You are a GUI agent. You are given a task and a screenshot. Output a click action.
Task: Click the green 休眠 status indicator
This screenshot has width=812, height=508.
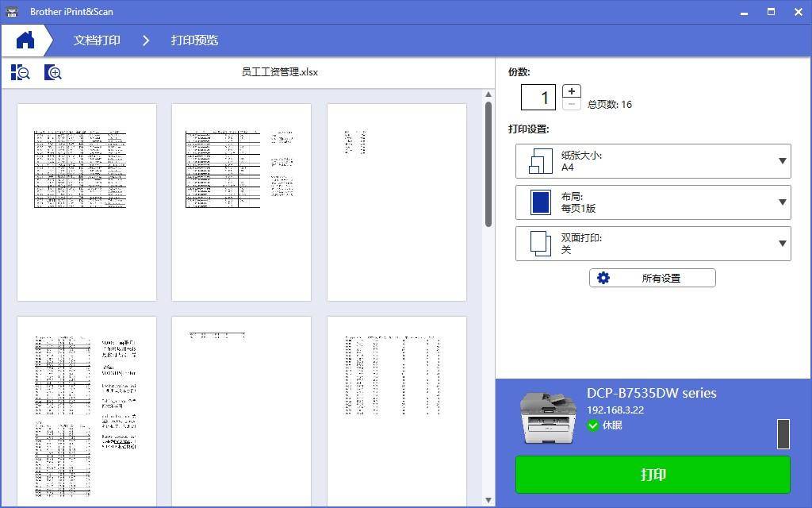[x=594, y=425]
